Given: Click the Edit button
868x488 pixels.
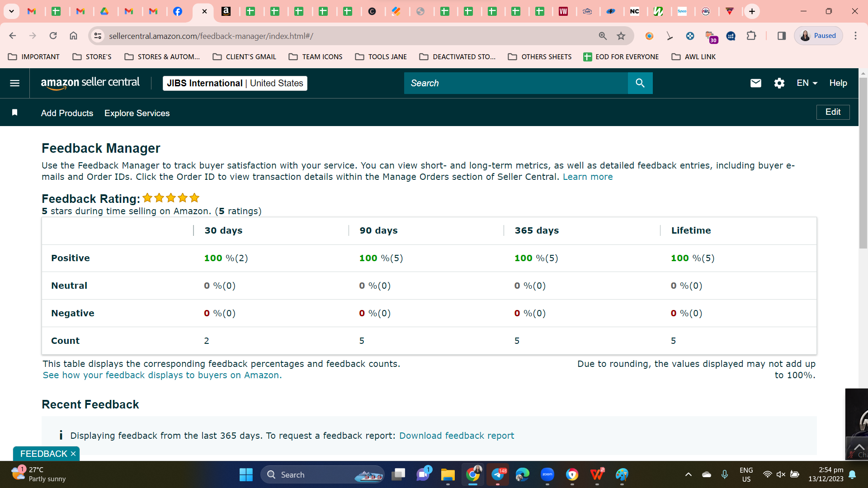Looking at the screenshot, I should pyautogui.click(x=833, y=112).
